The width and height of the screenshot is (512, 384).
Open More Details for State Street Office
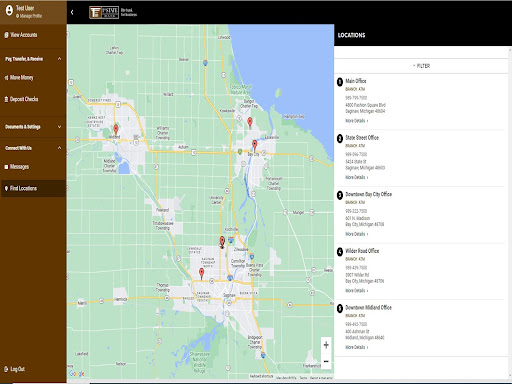[357, 177]
